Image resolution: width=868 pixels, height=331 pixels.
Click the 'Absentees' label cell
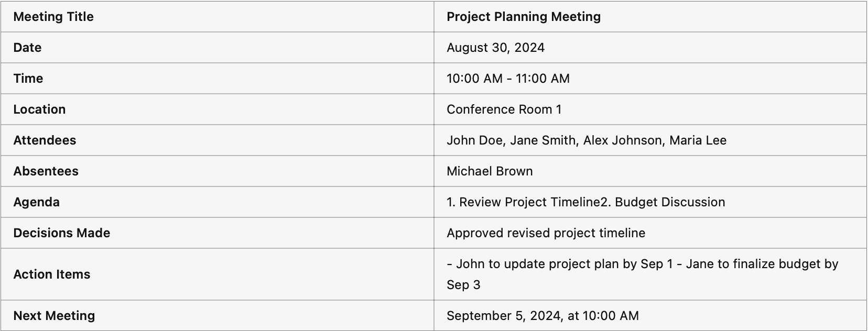click(x=217, y=171)
